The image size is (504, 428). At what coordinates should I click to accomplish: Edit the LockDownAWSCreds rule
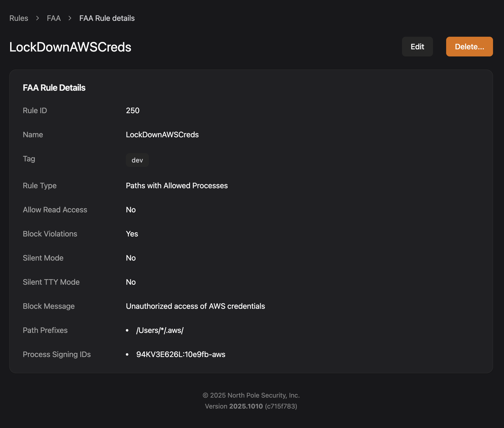[417, 47]
